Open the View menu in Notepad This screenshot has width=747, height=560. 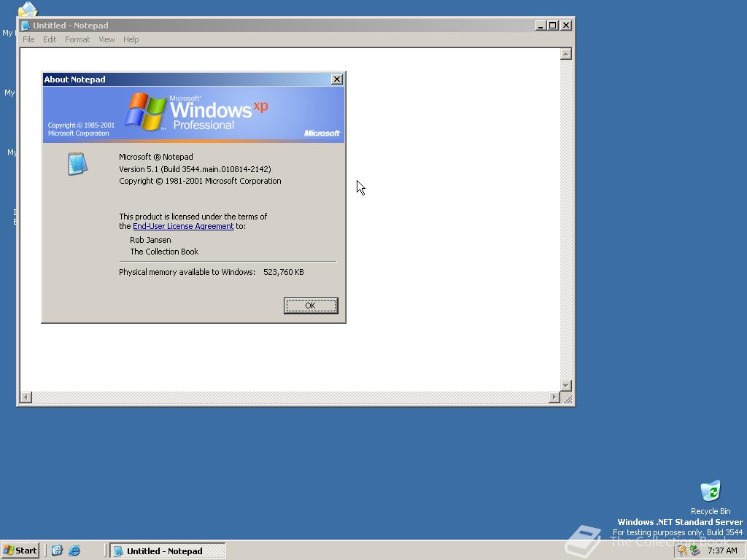pyautogui.click(x=107, y=39)
